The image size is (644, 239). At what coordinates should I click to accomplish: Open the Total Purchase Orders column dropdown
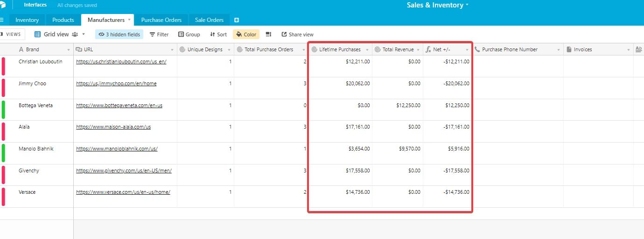point(303,50)
